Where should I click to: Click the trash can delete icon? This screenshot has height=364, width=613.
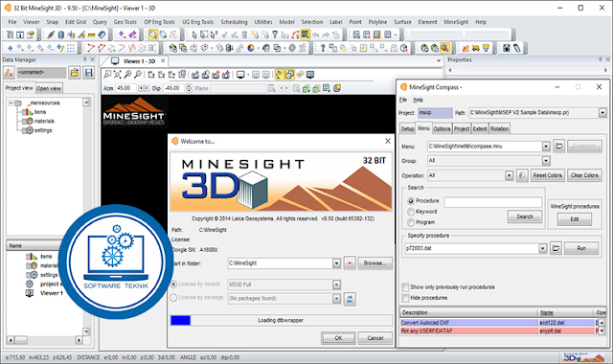click(x=245, y=34)
